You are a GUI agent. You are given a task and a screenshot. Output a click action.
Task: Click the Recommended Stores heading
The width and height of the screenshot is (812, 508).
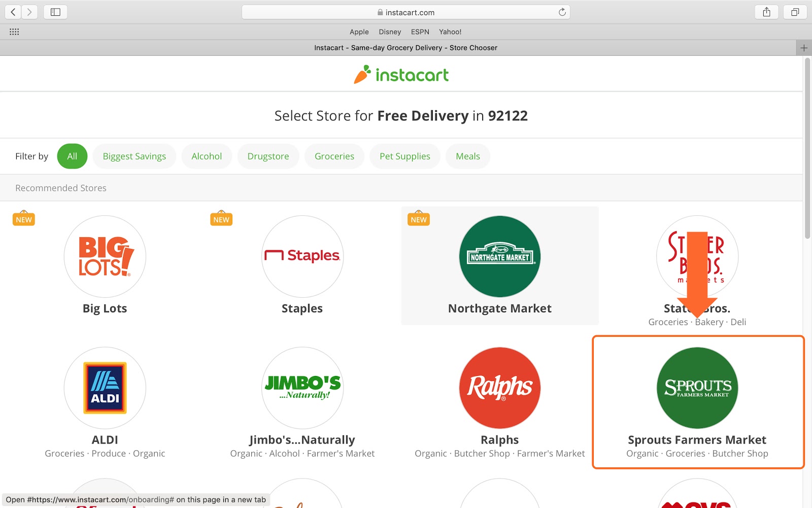tap(61, 188)
